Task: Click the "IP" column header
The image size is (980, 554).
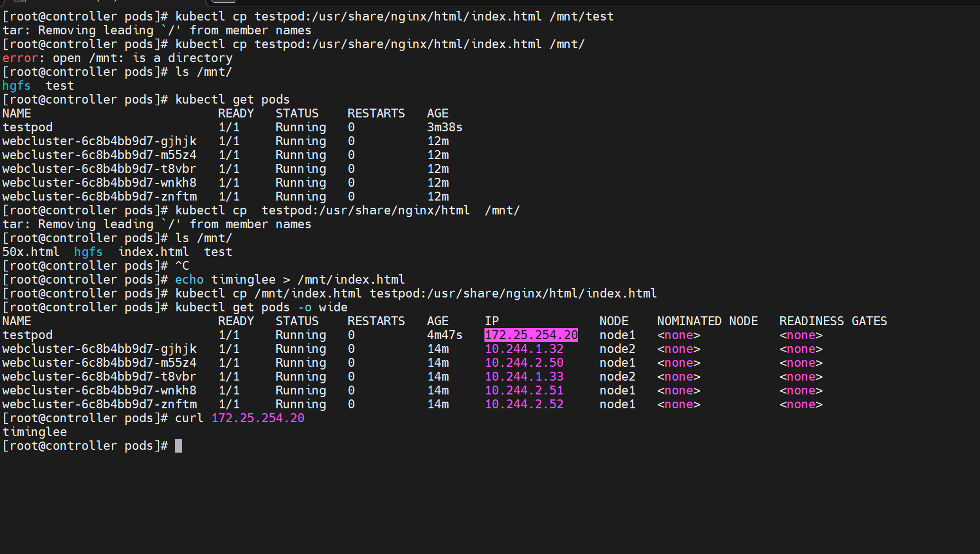Action: (x=492, y=321)
